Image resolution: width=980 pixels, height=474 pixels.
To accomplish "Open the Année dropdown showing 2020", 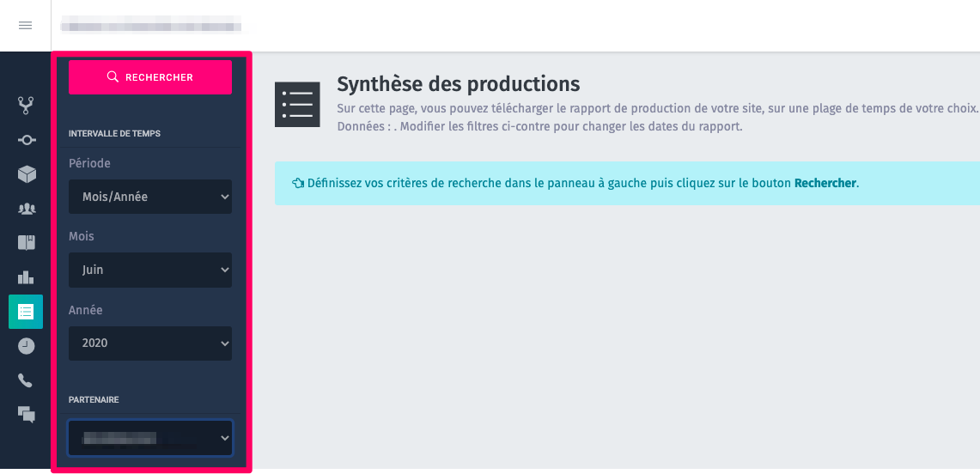I will (150, 343).
